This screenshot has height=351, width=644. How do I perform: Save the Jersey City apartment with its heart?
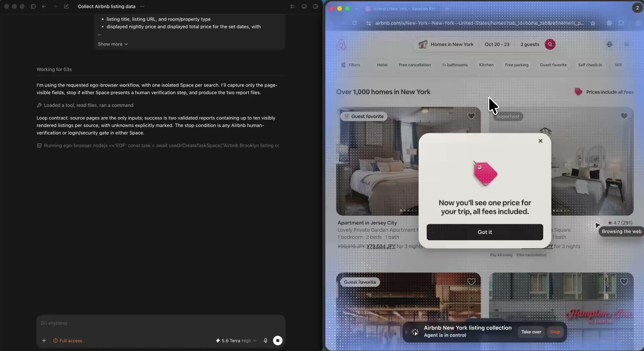coord(471,116)
